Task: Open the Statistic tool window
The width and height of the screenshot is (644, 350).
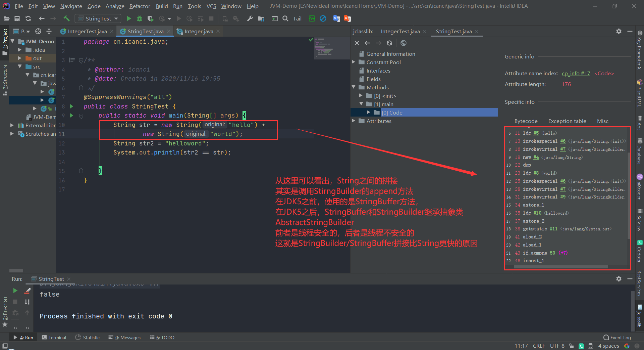Action: coord(88,338)
